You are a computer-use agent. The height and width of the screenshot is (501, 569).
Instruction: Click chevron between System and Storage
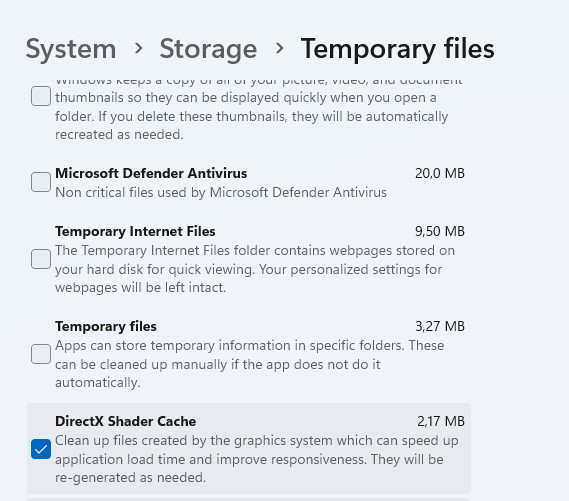pyautogui.click(x=138, y=48)
